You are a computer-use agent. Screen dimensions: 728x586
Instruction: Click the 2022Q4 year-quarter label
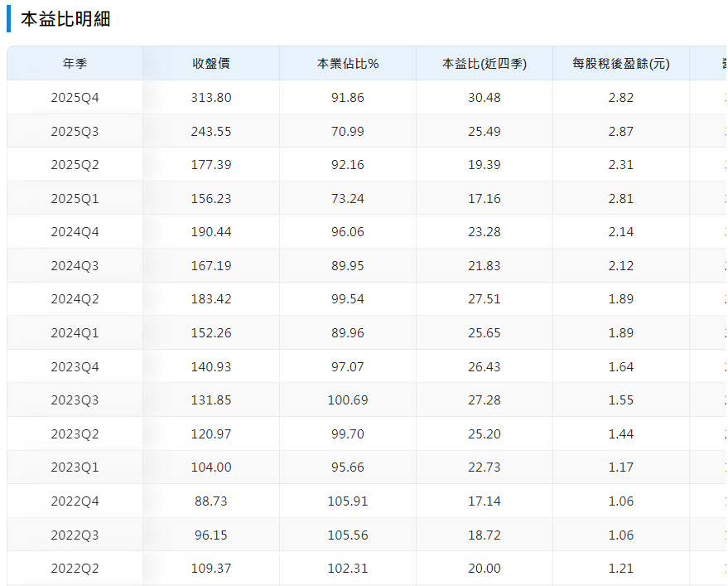point(75,501)
